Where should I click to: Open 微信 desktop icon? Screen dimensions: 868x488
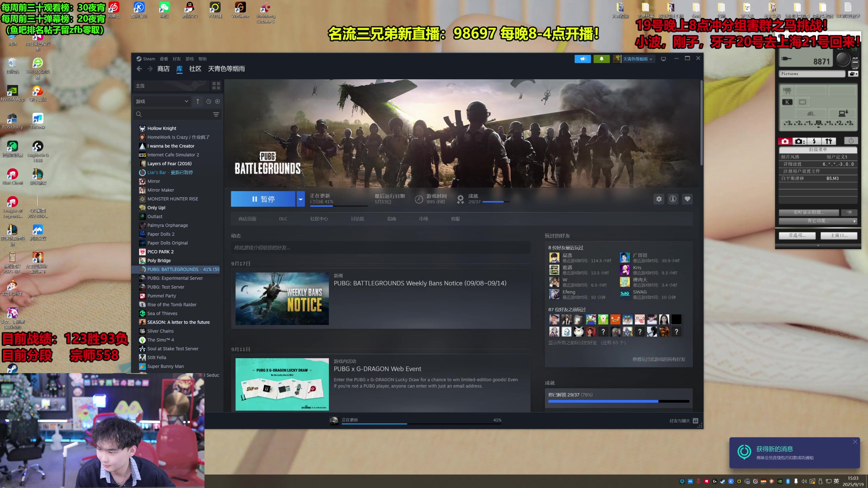(x=164, y=10)
